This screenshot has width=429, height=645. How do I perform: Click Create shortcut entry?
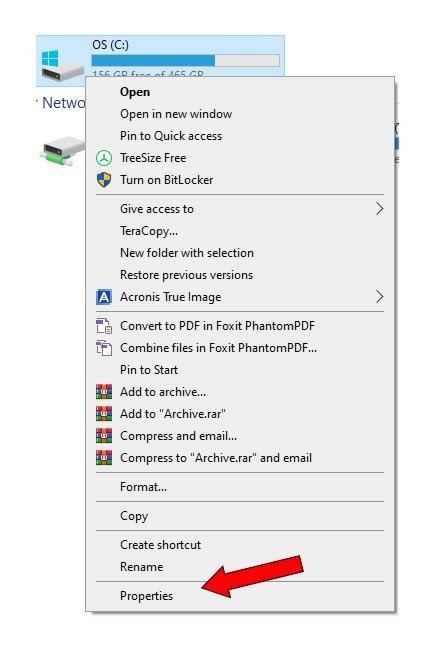[x=160, y=545]
